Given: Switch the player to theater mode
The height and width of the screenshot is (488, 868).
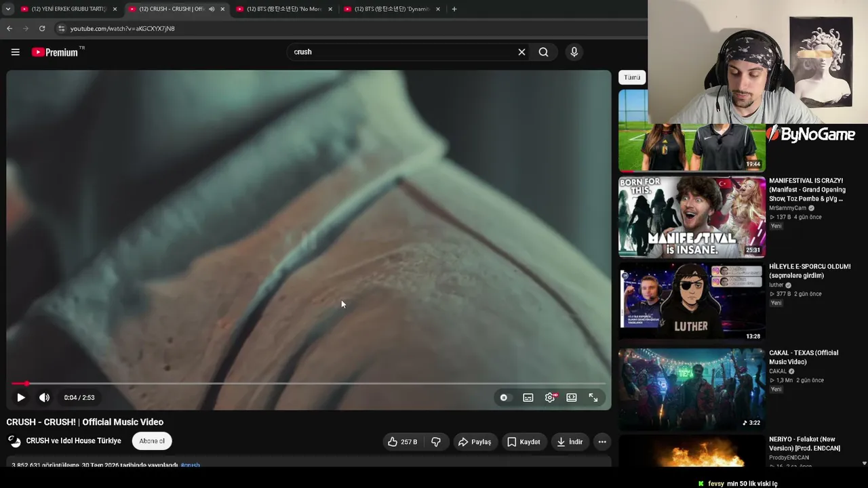Looking at the screenshot, I should [x=572, y=398].
